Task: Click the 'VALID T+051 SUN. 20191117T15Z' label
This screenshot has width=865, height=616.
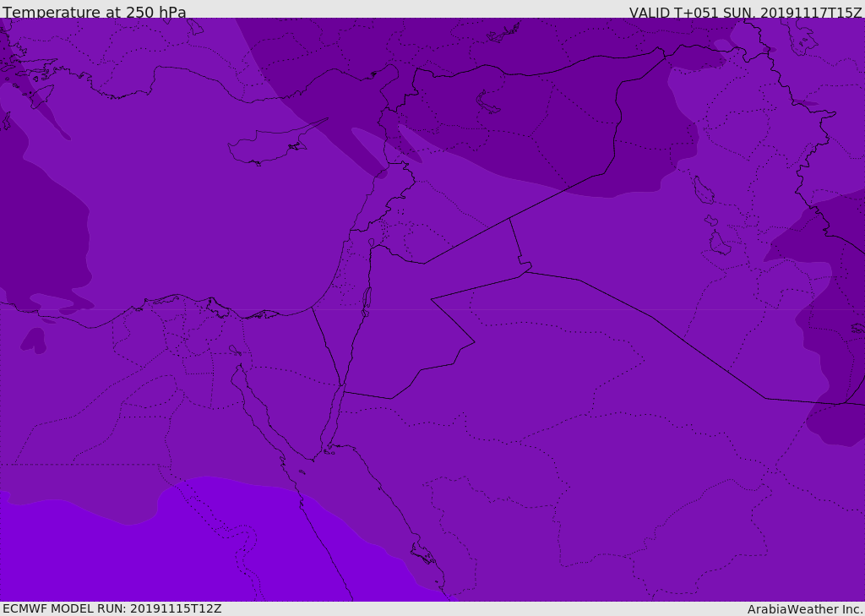Action: click(x=745, y=13)
